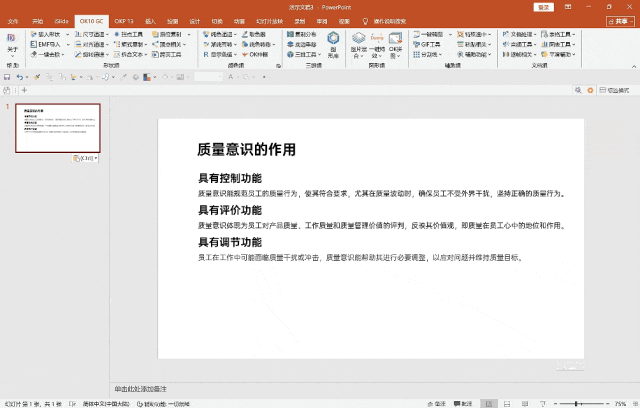
Task: Click the zoom out minus button
Action: pos(556,404)
